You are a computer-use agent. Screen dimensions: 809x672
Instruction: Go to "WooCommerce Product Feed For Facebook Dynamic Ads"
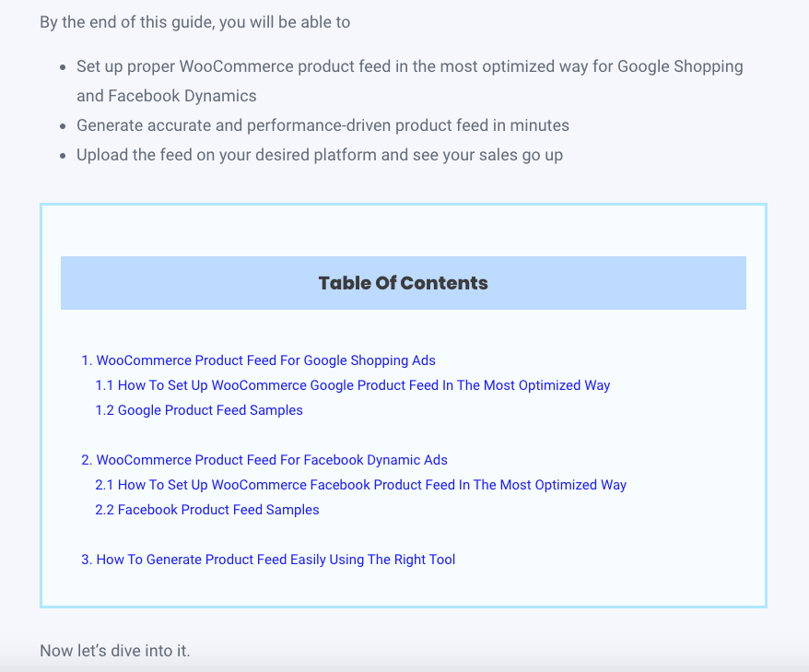pos(272,460)
